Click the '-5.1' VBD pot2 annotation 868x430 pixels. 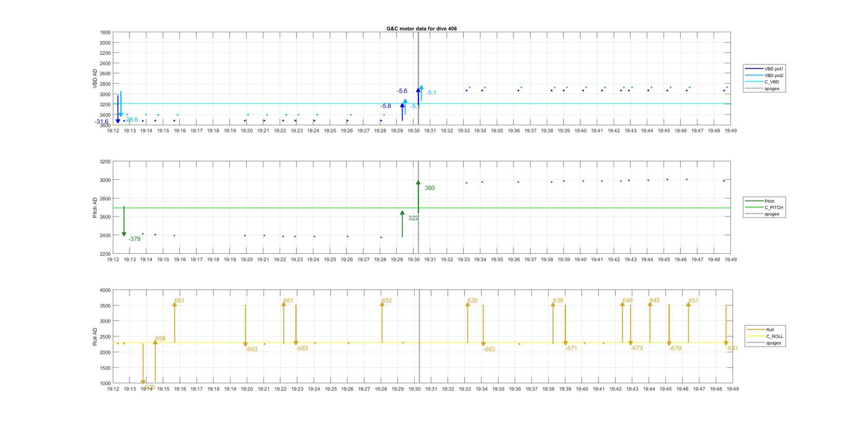431,93
